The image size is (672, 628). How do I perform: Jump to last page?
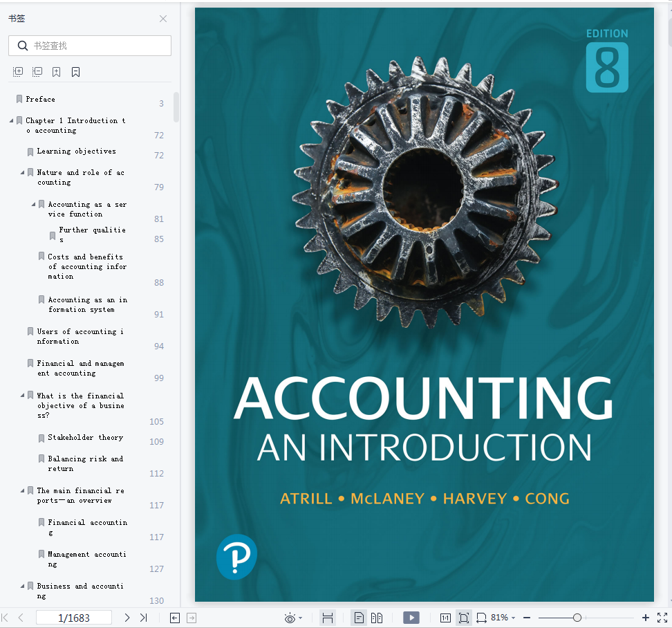144,618
